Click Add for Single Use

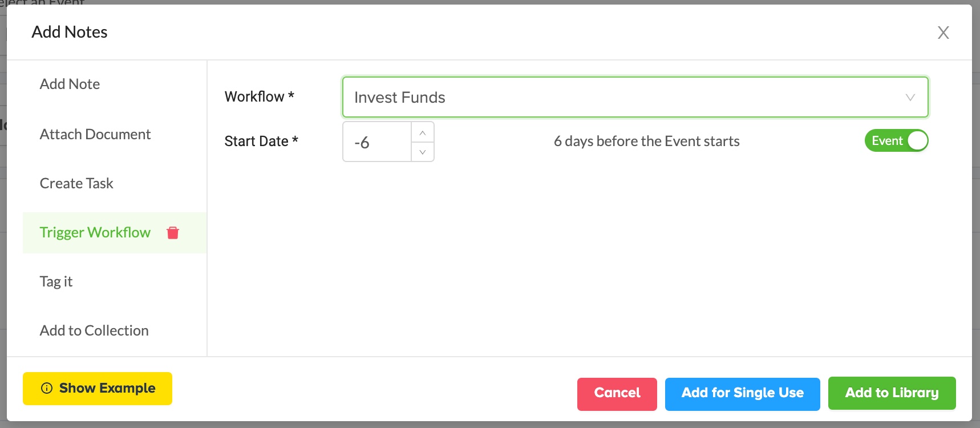[742, 393]
